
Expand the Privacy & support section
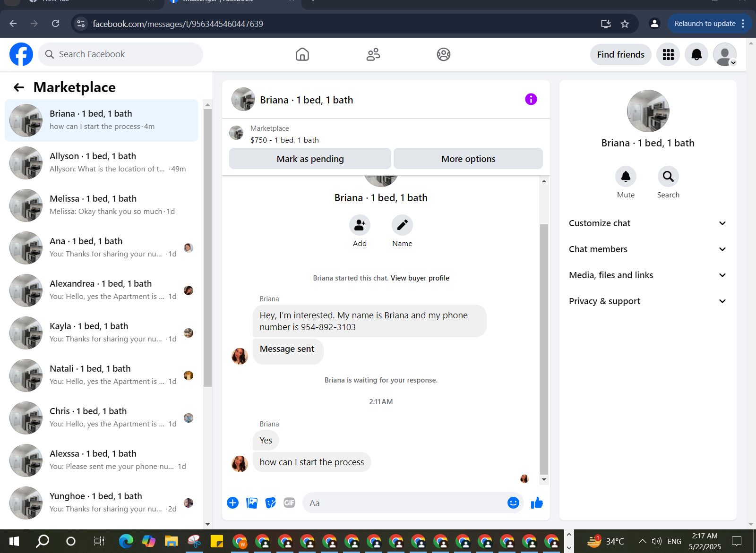click(x=647, y=301)
